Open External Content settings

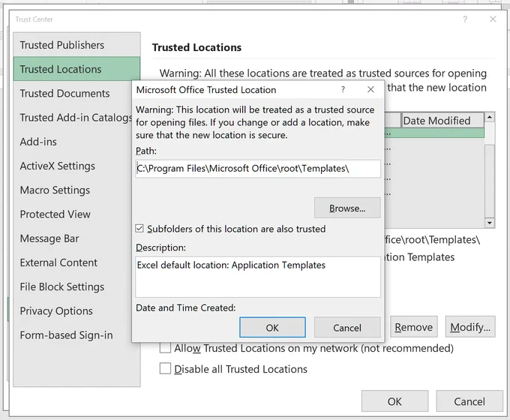(x=73, y=262)
